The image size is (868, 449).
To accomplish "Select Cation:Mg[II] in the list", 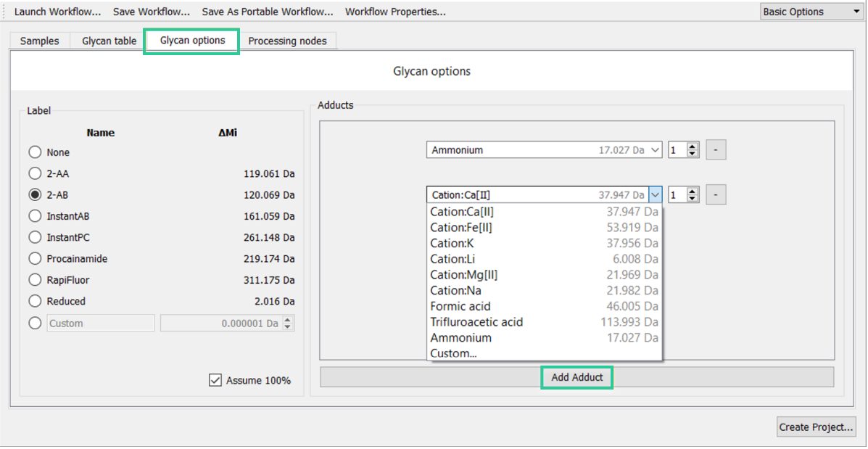I will (x=544, y=275).
